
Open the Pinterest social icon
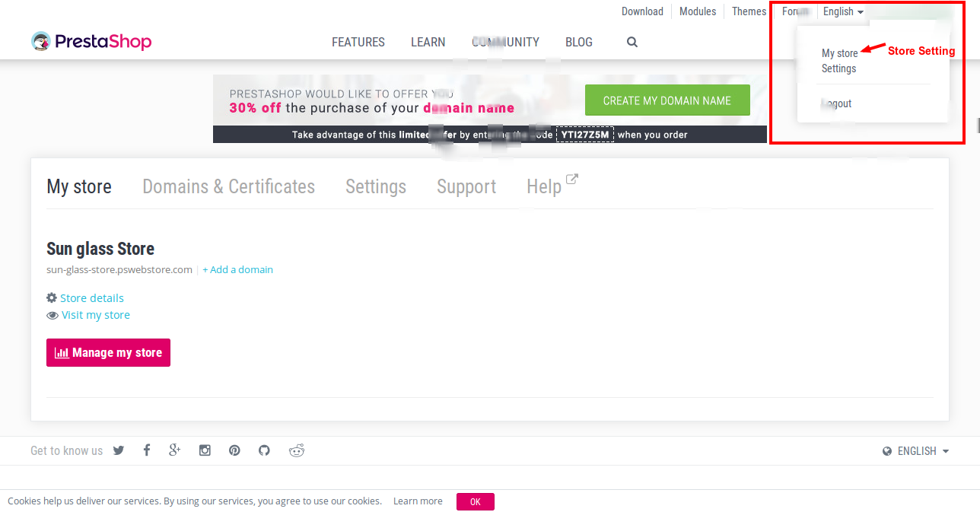pos(234,450)
